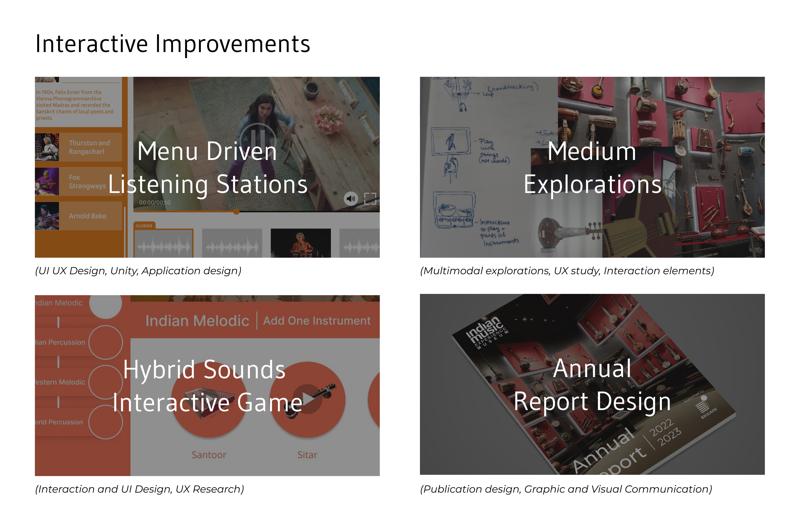
Task: Select World Percussion circle toggle
Action: pos(106,422)
